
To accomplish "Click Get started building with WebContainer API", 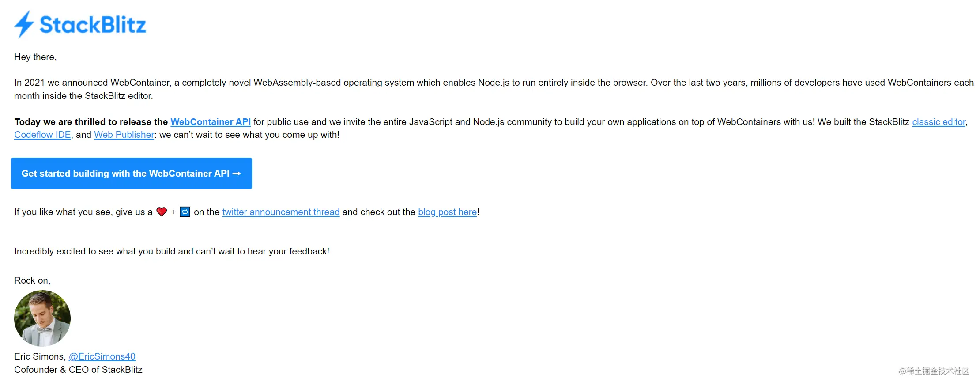I will click(132, 173).
